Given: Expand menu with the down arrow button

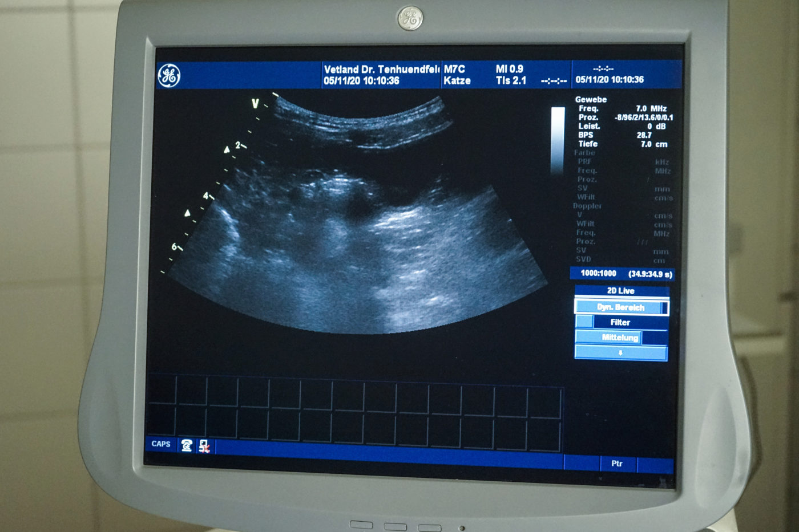Looking at the screenshot, I should click(620, 353).
